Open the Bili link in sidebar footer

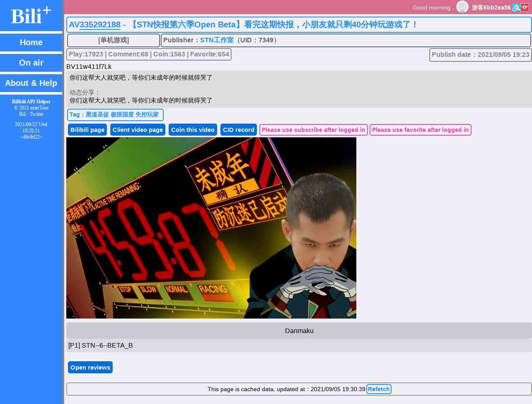click(x=22, y=114)
